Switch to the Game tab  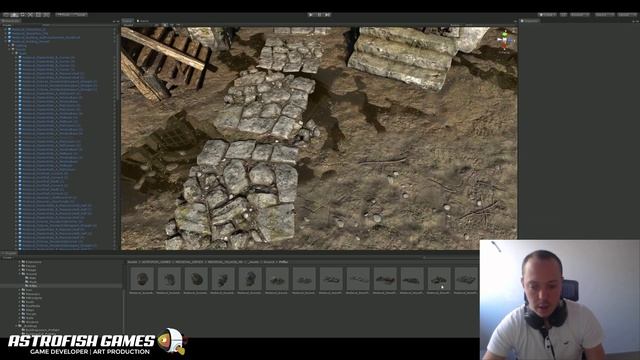click(x=143, y=20)
